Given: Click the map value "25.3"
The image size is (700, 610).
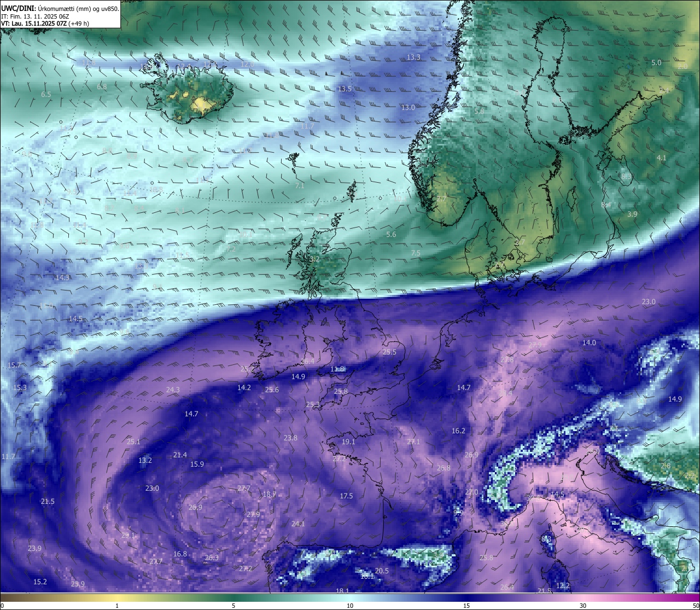Looking at the screenshot, I should [313, 405].
